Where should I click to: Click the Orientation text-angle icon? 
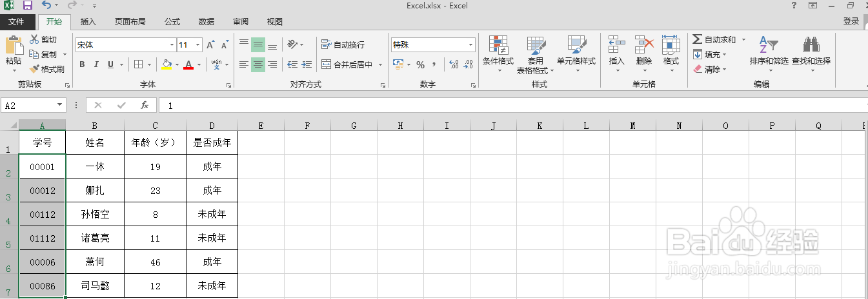click(292, 44)
